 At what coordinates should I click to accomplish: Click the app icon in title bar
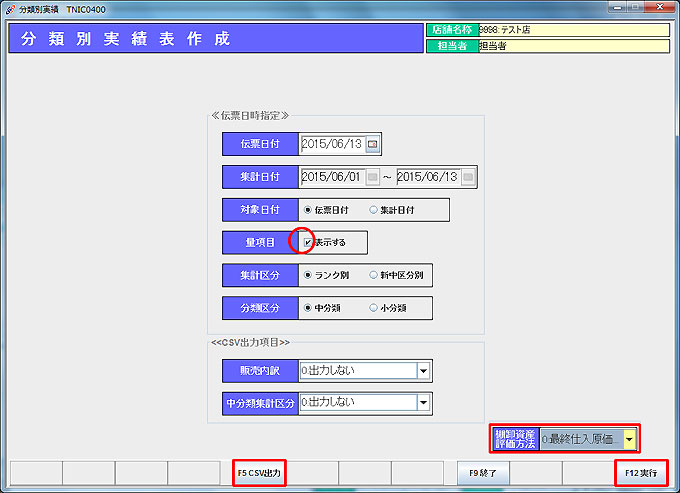(x=10, y=9)
